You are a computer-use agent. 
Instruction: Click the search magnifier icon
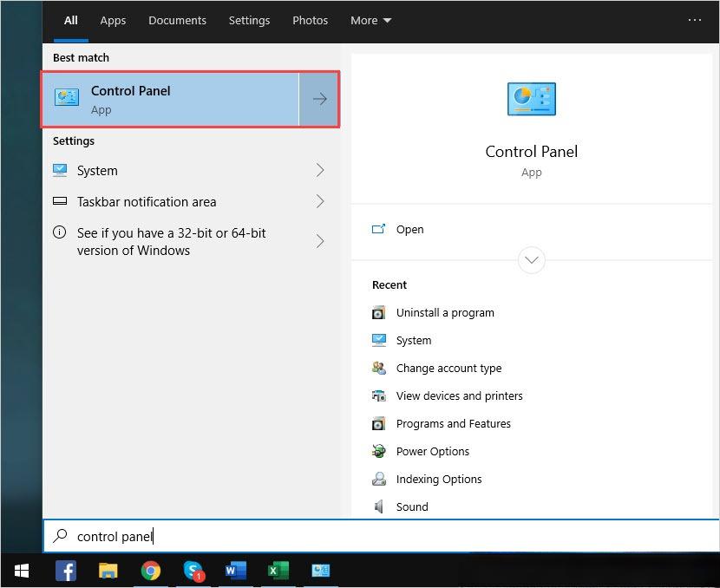tap(60, 536)
